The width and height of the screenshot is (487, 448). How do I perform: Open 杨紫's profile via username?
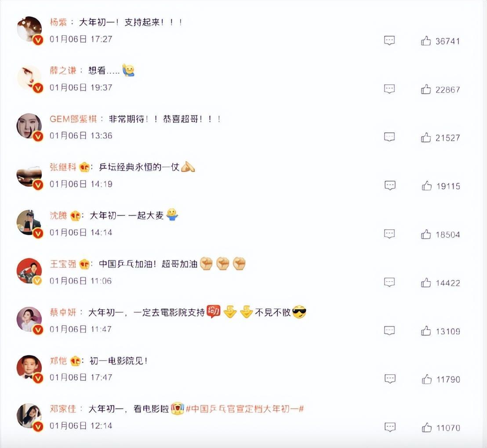(58, 22)
